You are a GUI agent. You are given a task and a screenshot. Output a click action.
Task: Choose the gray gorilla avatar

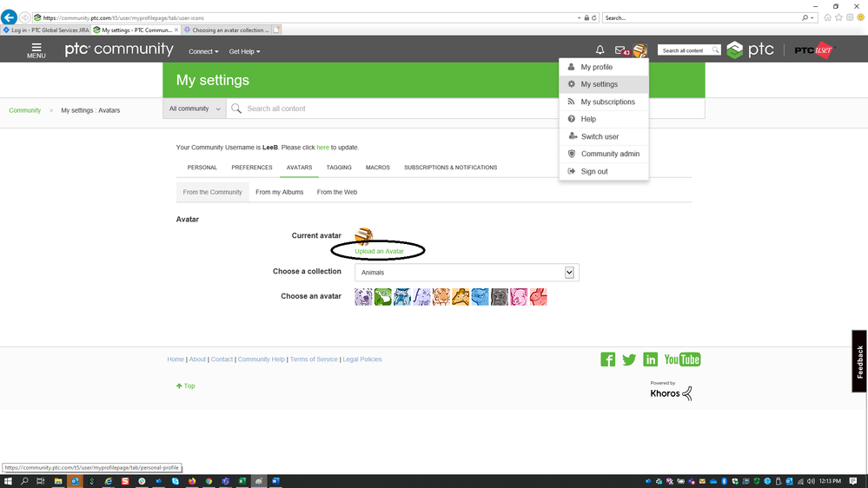coord(500,297)
